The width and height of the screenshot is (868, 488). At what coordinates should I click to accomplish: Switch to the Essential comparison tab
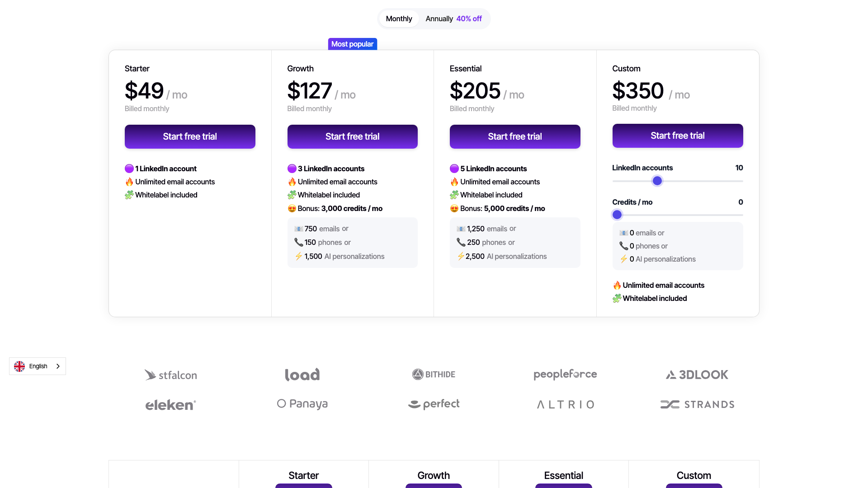563,475
